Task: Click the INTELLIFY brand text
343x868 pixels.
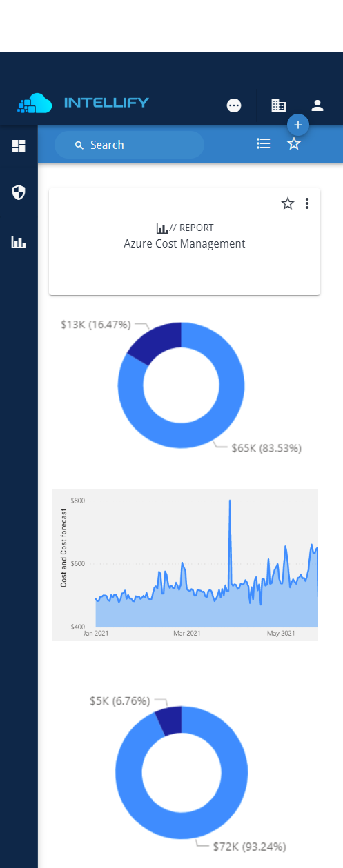Action: pos(106,103)
